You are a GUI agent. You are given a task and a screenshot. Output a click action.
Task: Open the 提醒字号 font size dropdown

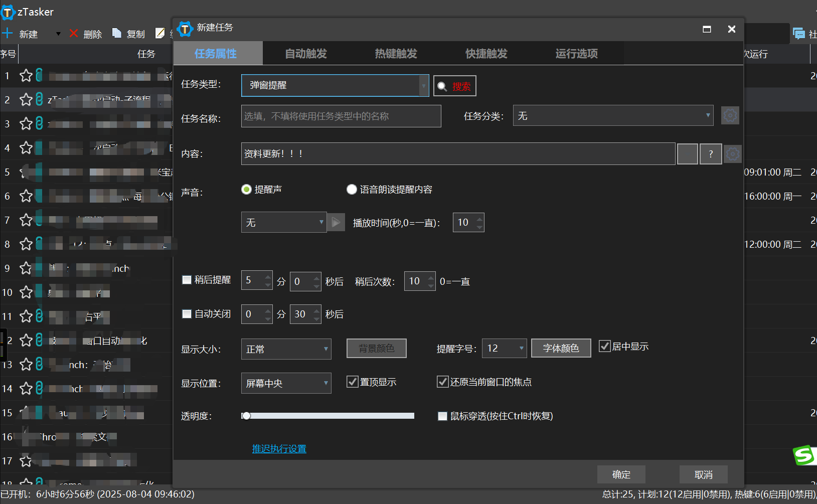click(521, 348)
